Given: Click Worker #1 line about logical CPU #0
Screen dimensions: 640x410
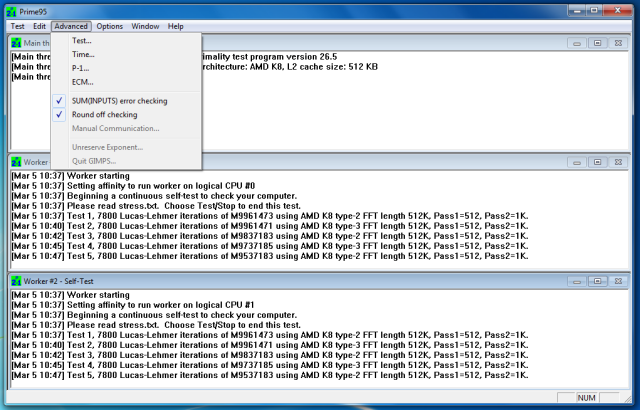Looking at the screenshot, I should pos(133,186).
